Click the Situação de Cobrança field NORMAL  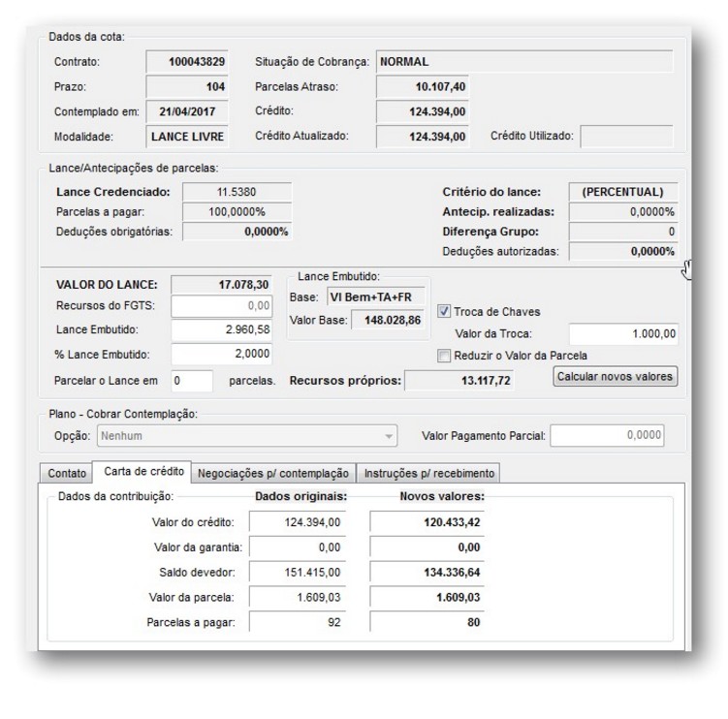(524, 62)
